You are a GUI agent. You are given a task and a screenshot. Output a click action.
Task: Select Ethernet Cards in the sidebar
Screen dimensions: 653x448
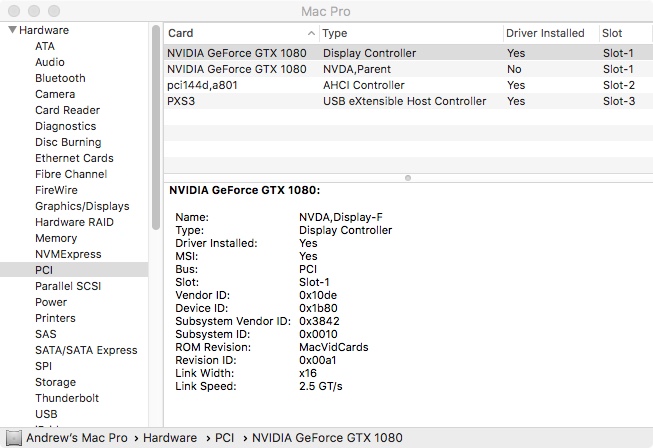tap(74, 158)
